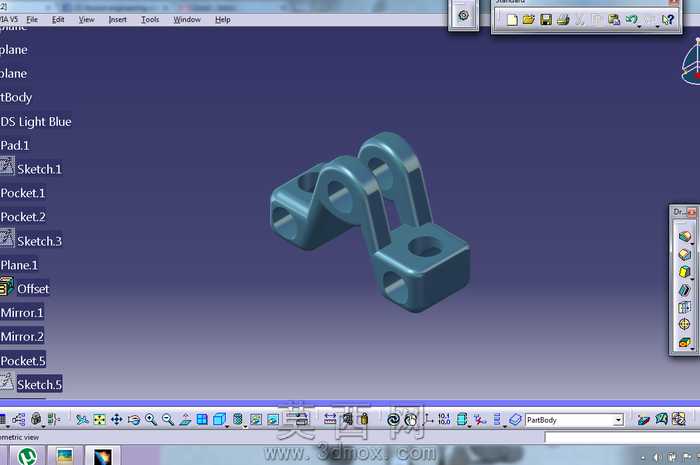Select Sketch.5 in the tree
The image size is (700, 465).
[39, 384]
